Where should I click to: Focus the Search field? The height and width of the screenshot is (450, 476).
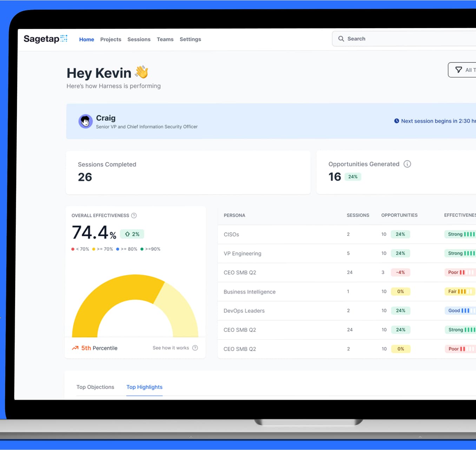tap(404, 39)
